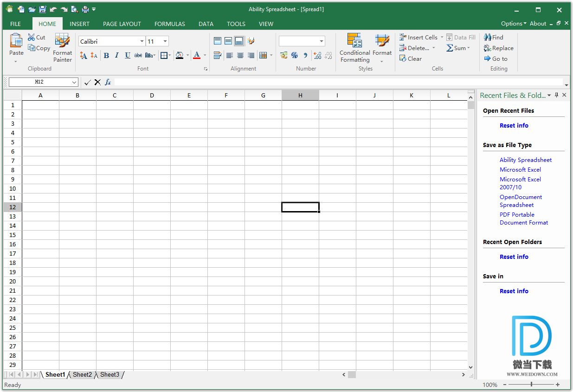
Task: Toggle bold formatting
Action: tap(106, 56)
